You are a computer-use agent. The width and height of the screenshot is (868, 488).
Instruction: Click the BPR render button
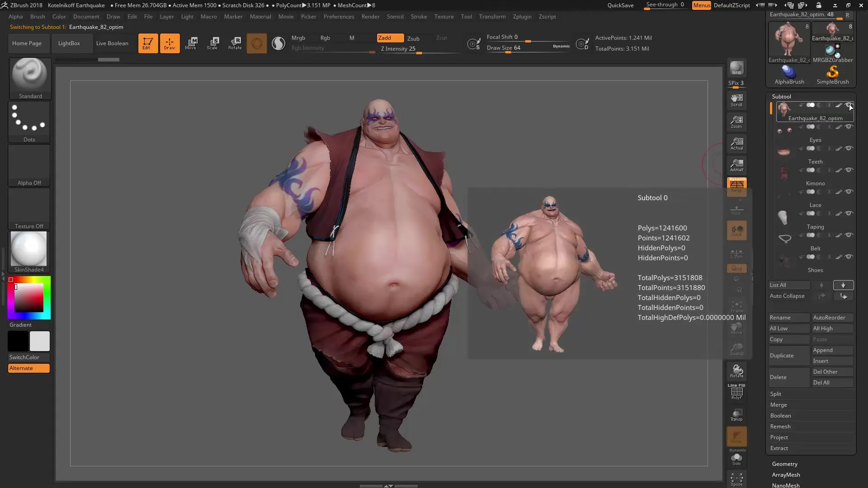click(736, 68)
